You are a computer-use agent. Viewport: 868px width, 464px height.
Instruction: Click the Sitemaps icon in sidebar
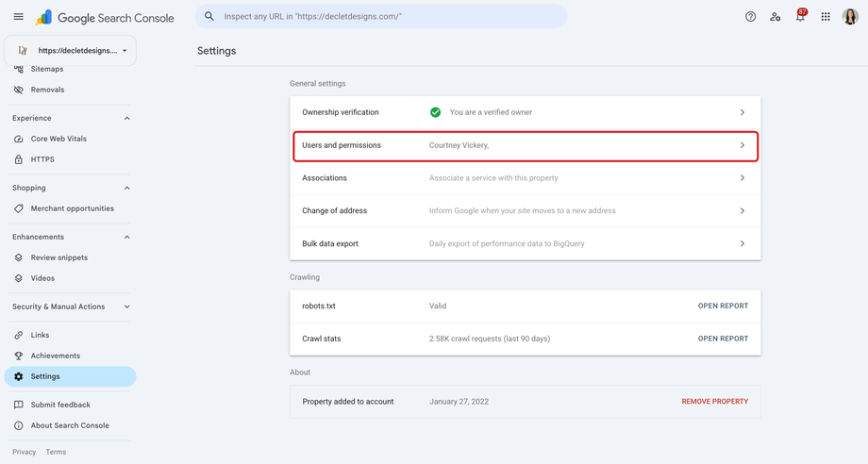[x=18, y=69]
